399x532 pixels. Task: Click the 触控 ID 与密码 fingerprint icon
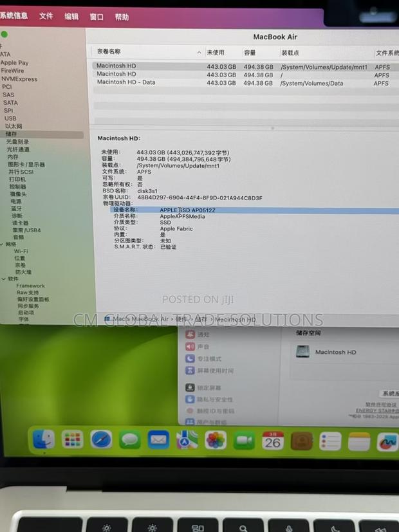point(190,410)
